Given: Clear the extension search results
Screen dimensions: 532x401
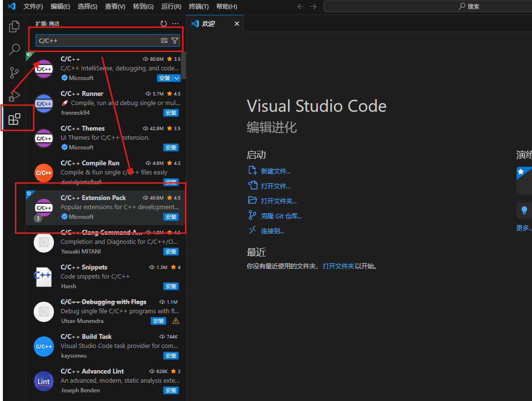Looking at the screenshot, I should pos(164,41).
